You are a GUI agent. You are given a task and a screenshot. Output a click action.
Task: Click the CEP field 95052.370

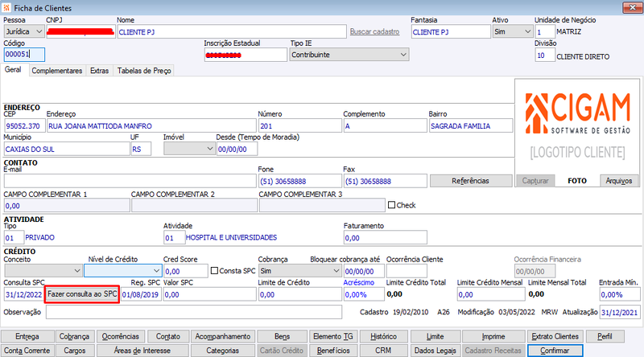pyautogui.click(x=25, y=126)
